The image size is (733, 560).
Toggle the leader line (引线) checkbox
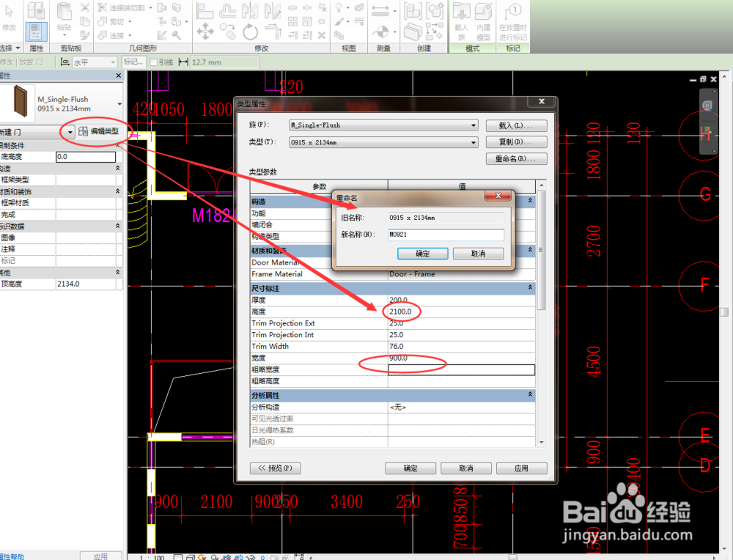tap(153, 62)
